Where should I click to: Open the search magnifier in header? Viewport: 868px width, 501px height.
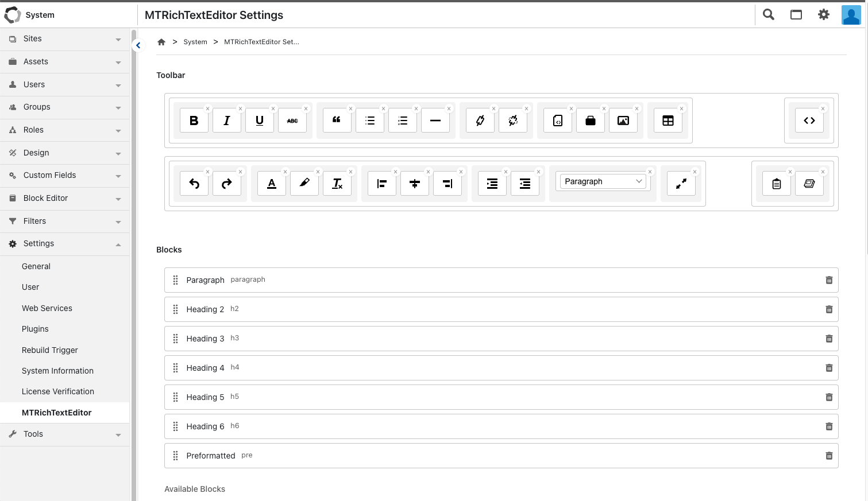(x=769, y=15)
